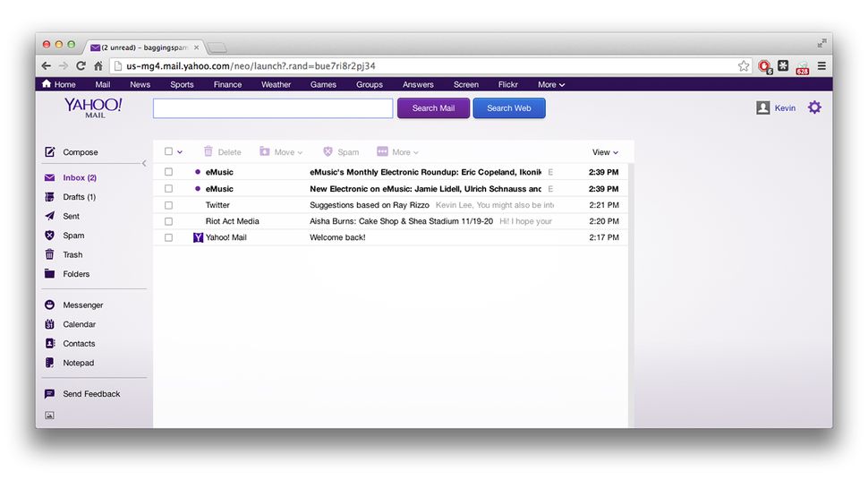Click the browser reload icon
Screen dimensions: 868x489
[81, 66]
